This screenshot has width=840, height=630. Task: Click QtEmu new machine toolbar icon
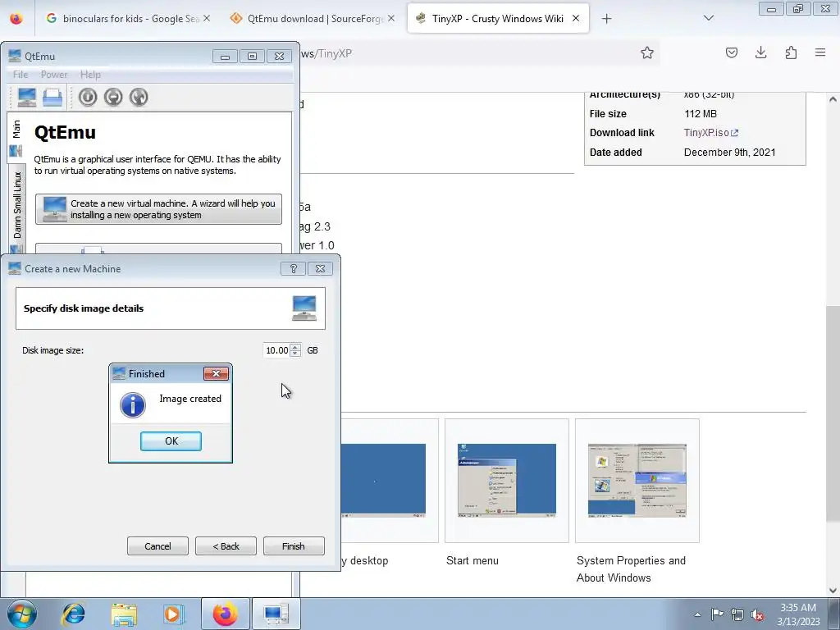(27, 97)
